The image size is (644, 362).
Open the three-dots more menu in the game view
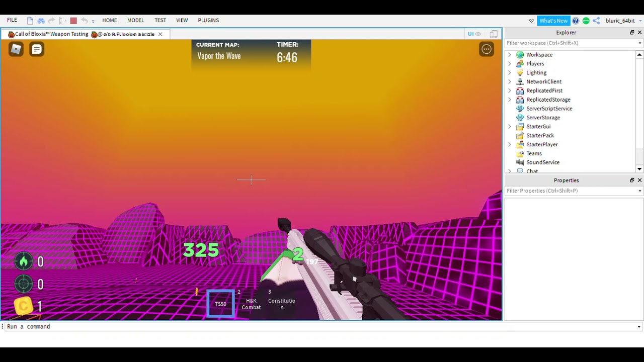pos(487,49)
